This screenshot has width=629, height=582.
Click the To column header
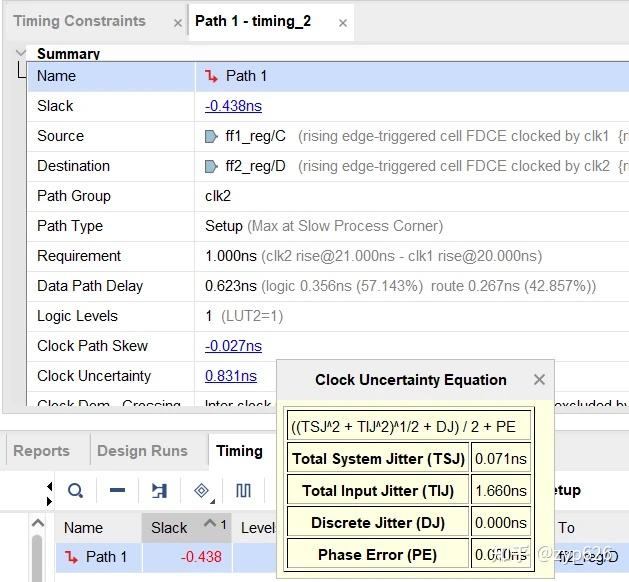tap(566, 527)
